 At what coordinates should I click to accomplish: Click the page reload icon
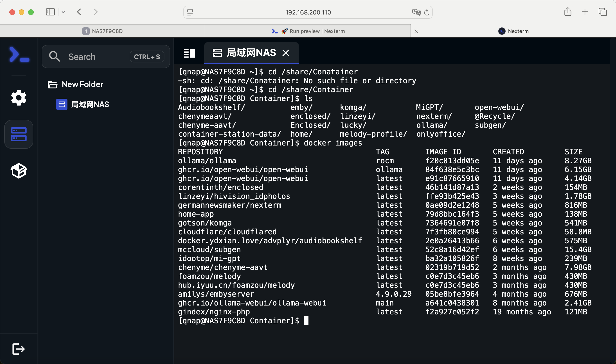427,12
